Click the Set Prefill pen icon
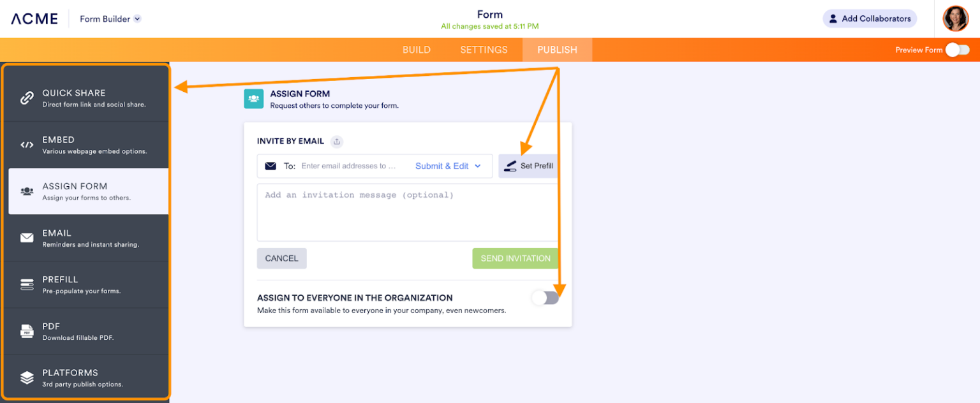The width and height of the screenshot is (980, 403). (510, 166)
